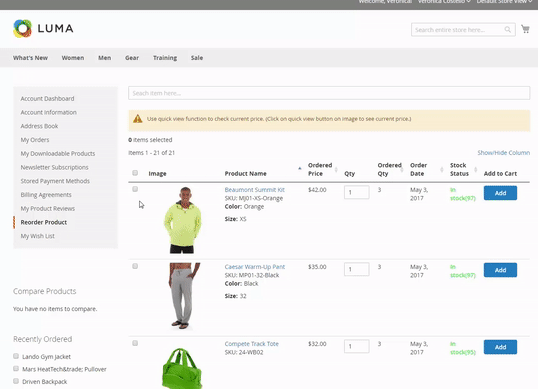Sort by Order Date arrows

coord(442,169)
